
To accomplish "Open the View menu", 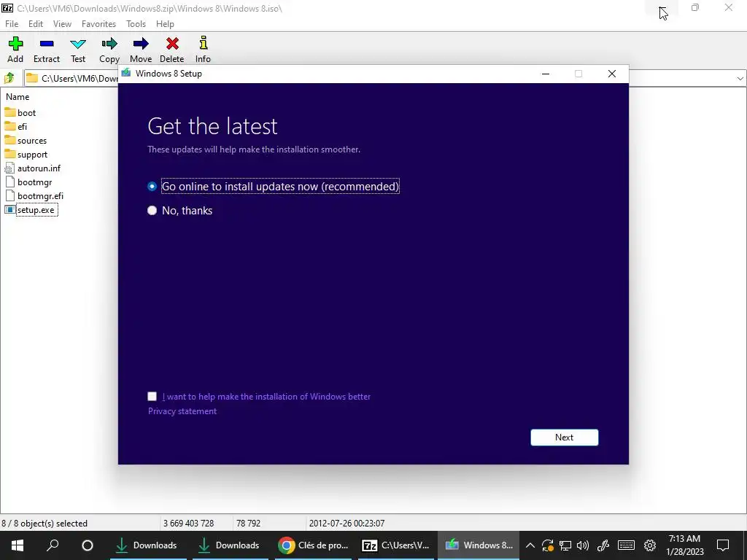I will pyautogui.click(x=62, y=24).
